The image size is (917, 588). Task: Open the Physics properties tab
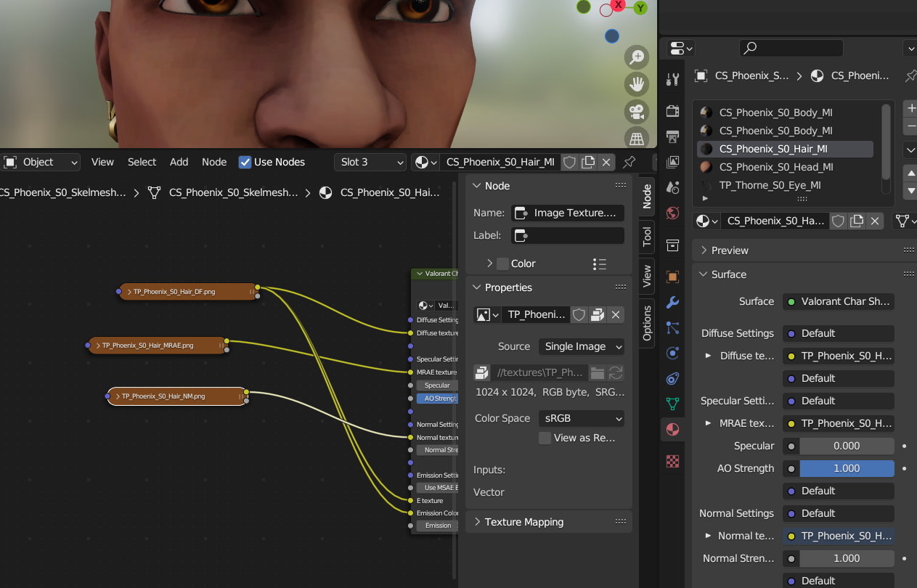(x=672, y=353)
